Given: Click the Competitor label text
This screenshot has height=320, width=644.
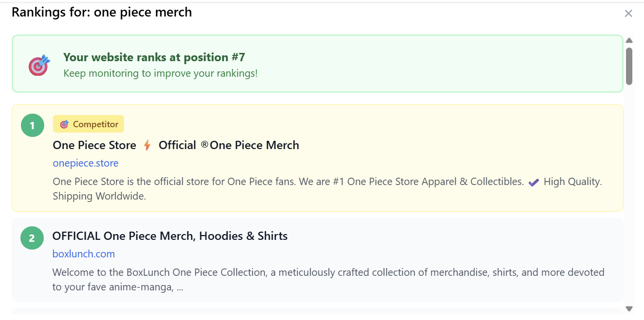Looking at the screenshot, I should pyautogui.click(x=96, y=124).
